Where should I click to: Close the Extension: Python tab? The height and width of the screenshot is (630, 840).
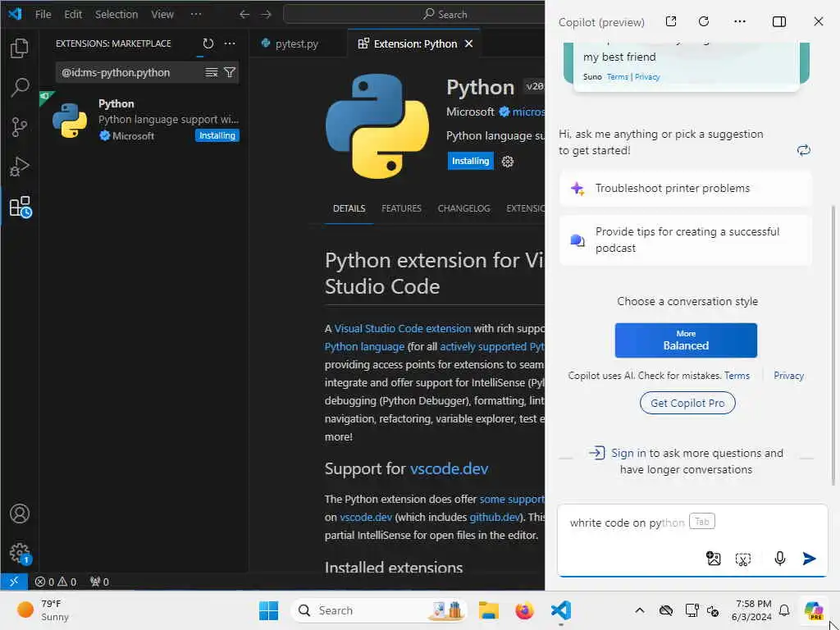click(x=468, y=43)
